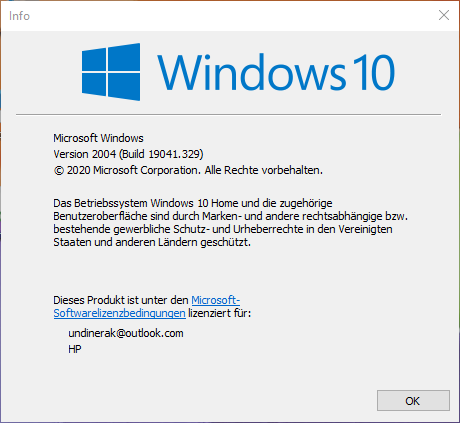The image size is (460, 423).
Task: Click the horizontal separator under the banner
Action: (x=228, y=114)
